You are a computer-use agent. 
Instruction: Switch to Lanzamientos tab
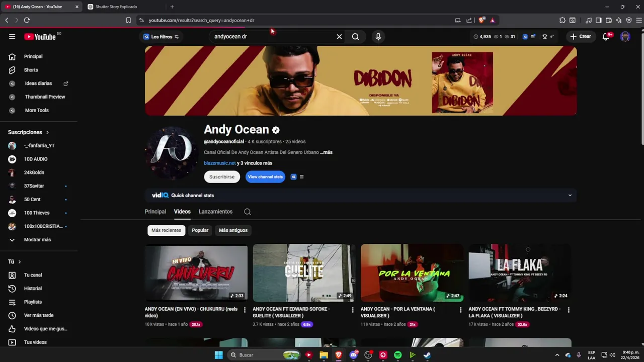pos(215,212)
